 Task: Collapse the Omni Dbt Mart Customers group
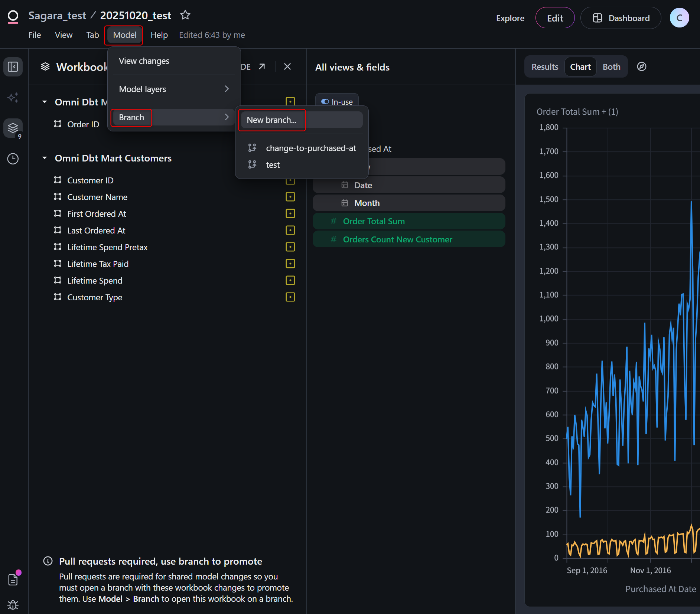pyautogui.click(x=45, y=158)
